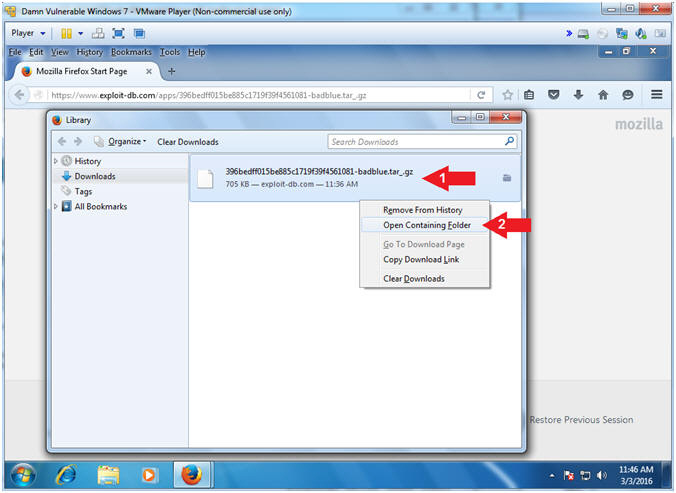
Task: Open Firefox File menu
Action: click(x=15, y=52)
